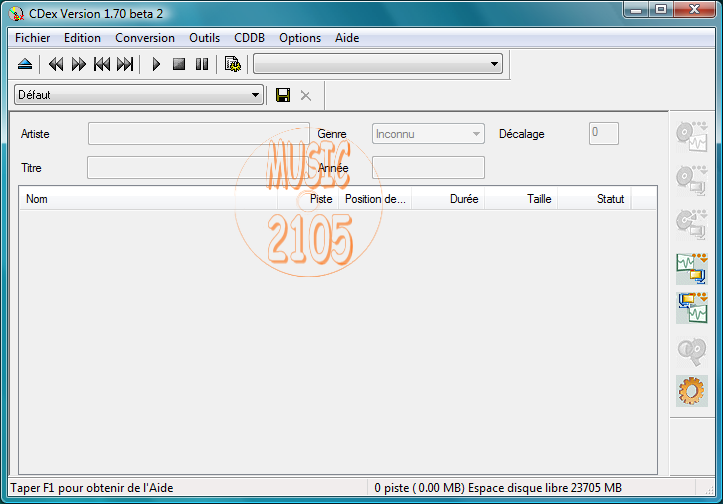Click the convert WAV to compressed audio icon
Screen dimensions: 723x504
pyautogui.click(x=692, y=268)
